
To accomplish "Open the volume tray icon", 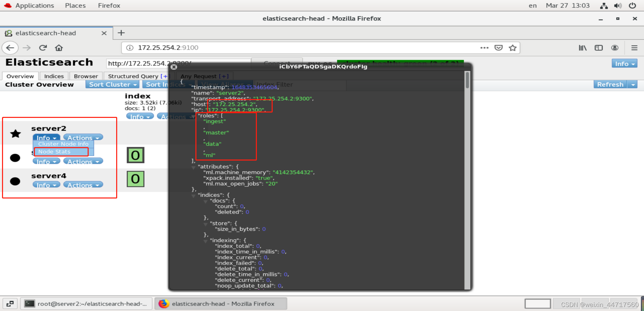I will click(618, 5).
